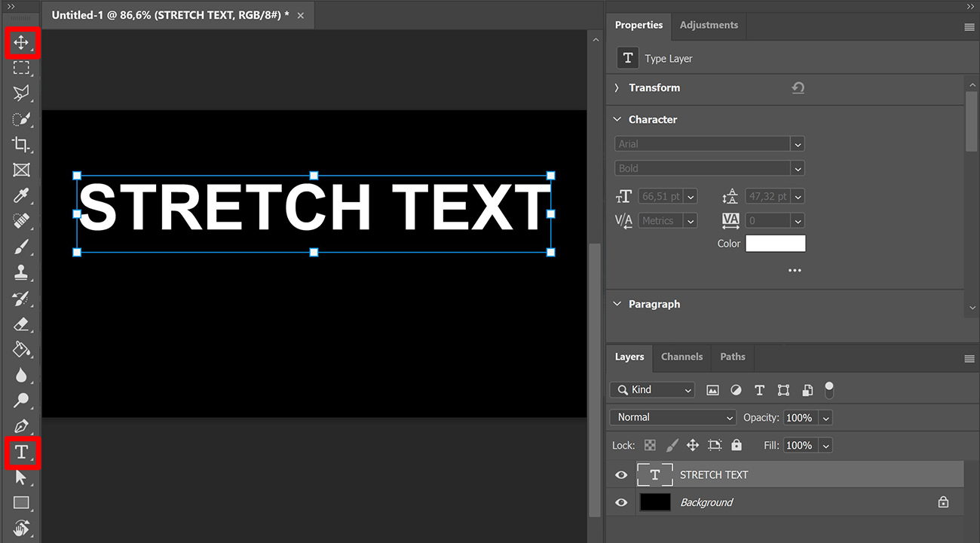The image size is (980, 543).
Task: Select the Zoom tool
Action: tap(21, 400)
